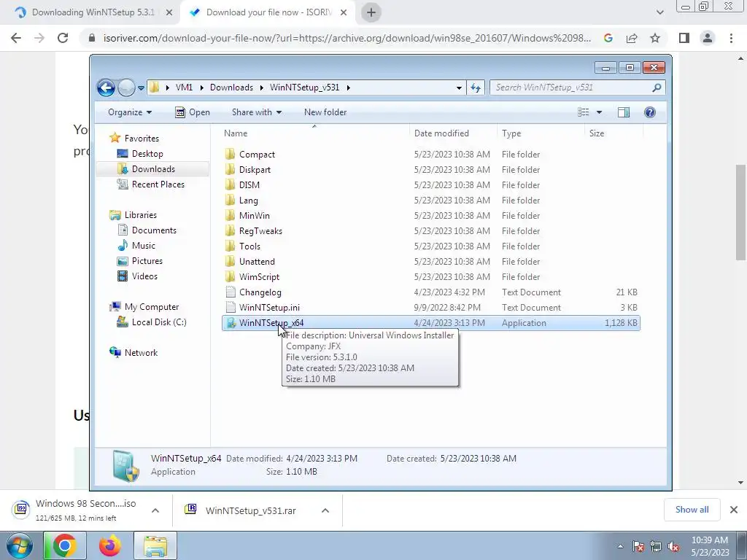This screenshot has width=747, height=560.
Task: Open the Windows Start menu
Action: 18,545
